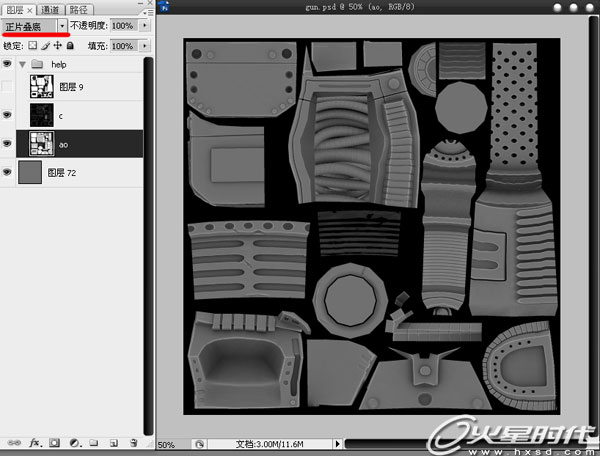Screen dimensions: 600x456
Task: Create new fill or adjustment layer
Action: [73, 441]
